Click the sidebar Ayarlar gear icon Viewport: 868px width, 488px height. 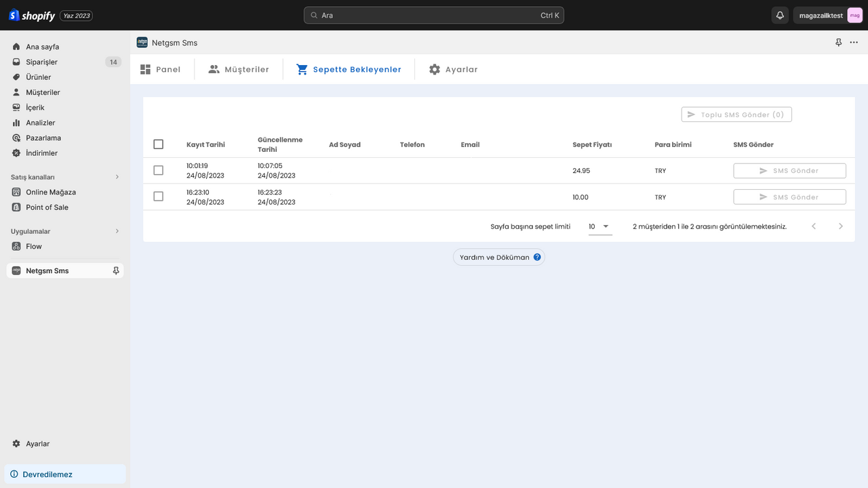(16, 444)
